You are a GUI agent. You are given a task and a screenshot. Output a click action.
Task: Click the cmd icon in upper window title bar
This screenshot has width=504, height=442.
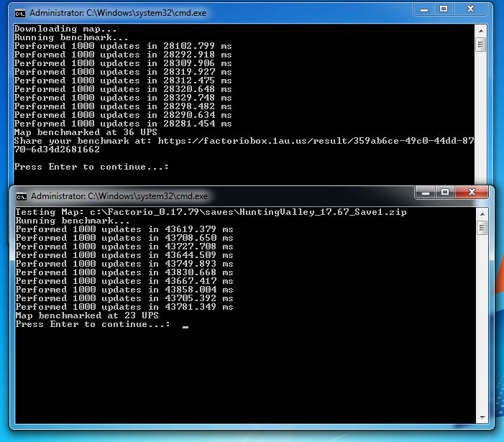click(20, 14)
